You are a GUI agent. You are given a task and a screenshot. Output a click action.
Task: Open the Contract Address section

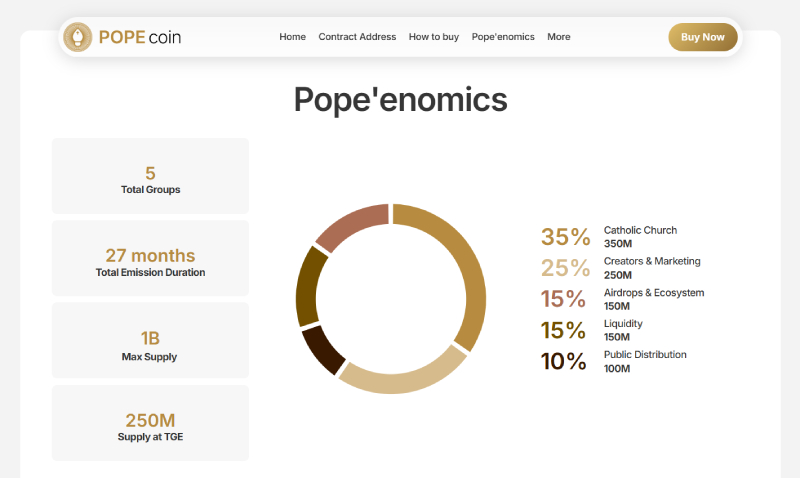357,37
